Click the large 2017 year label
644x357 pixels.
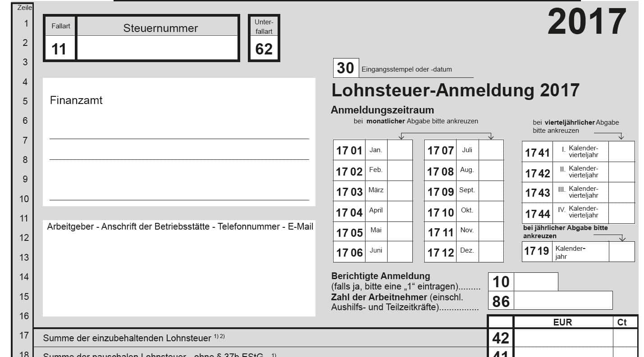point(587,22)
